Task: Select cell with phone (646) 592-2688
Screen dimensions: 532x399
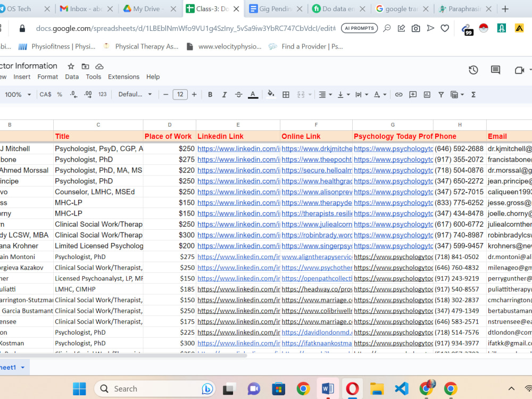Action: [x=460, y=148]
